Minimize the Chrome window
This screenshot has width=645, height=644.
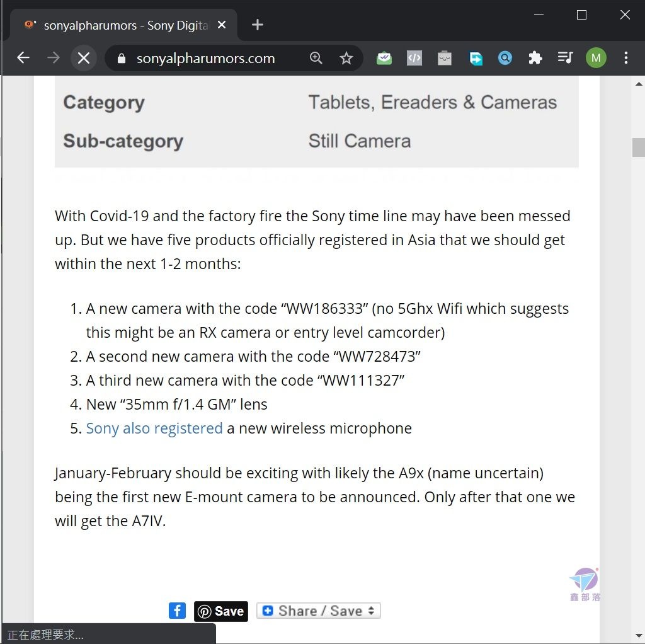(539, 15)
